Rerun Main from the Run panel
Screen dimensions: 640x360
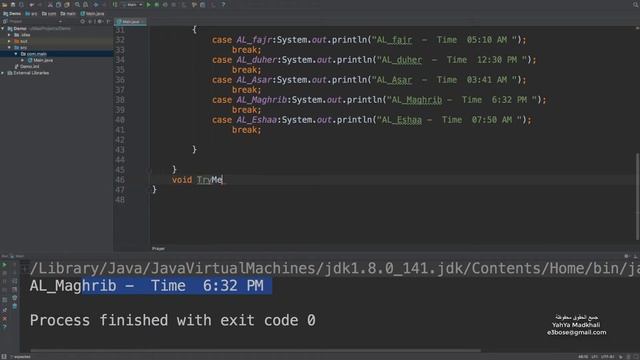4,264
